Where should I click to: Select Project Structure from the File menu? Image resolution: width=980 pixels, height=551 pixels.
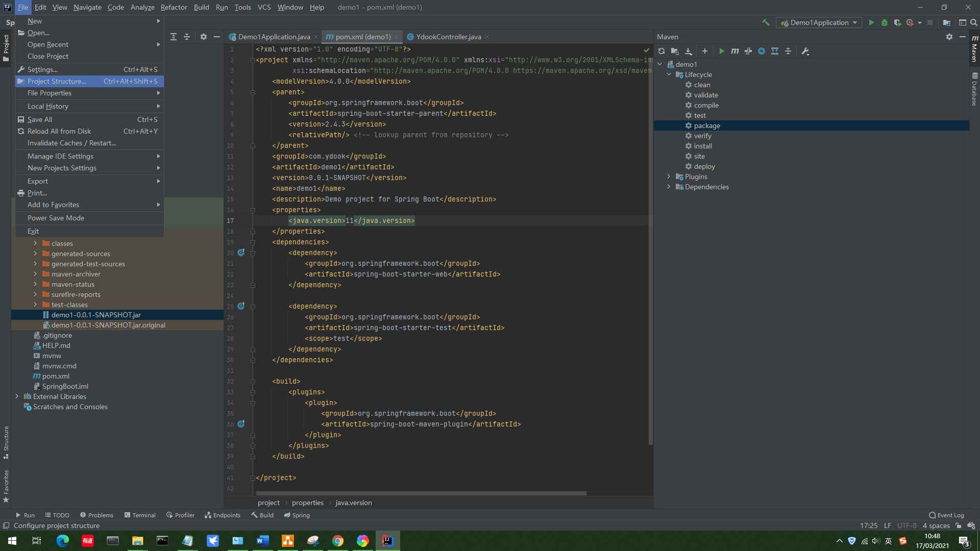[x=56, y=81]
